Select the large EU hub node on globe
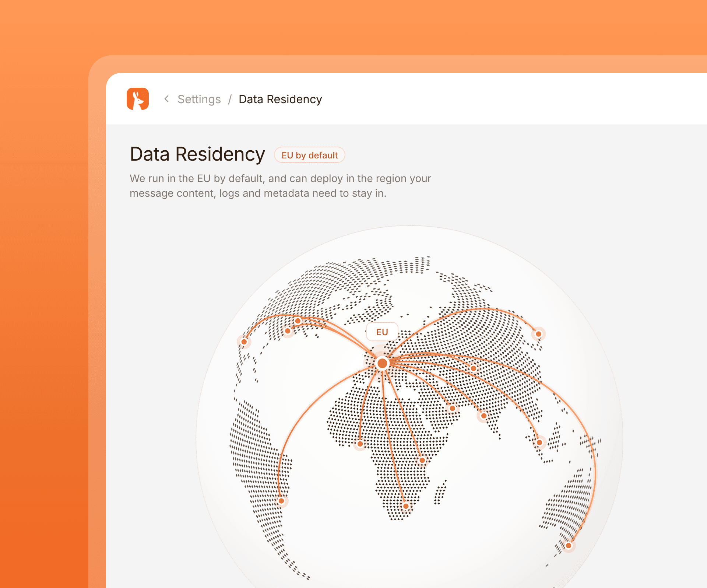Image resolution: width=707 pixels, height=588 pixels. pyautogui.click(x=382, y=363)
